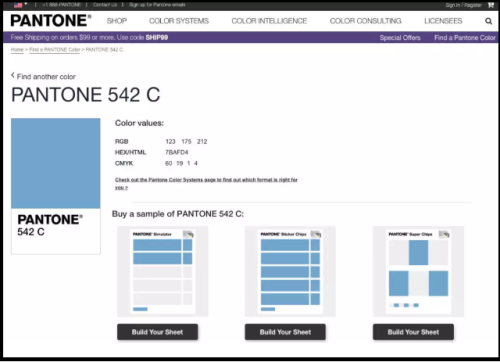Image resolution: width=500 pixels, height=362 pixels.
Task: Click Build Your Sheet under Sticker Chips
Action: (x=285, y=332)
